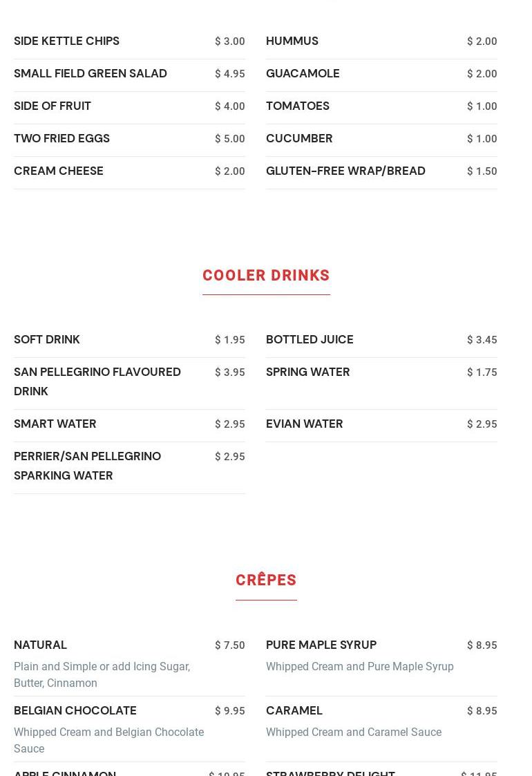Click the SMART WATER item
The image size is (532, 776).
click(x=55, y=424)
